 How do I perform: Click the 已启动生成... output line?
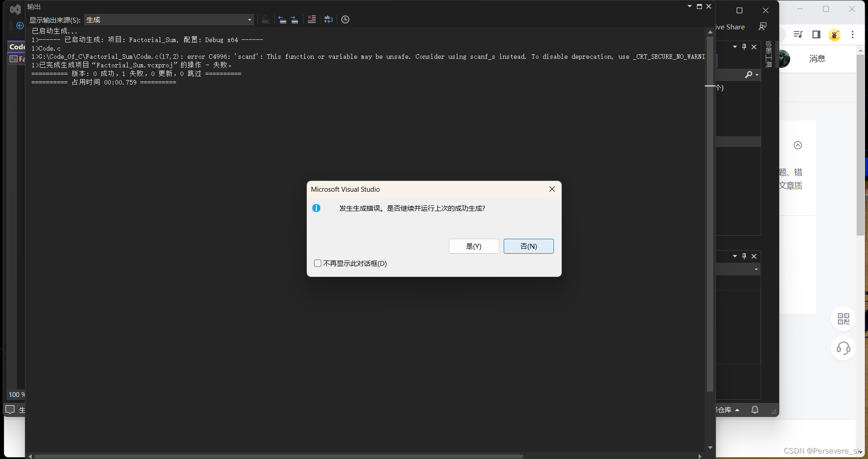pos(54,31)
